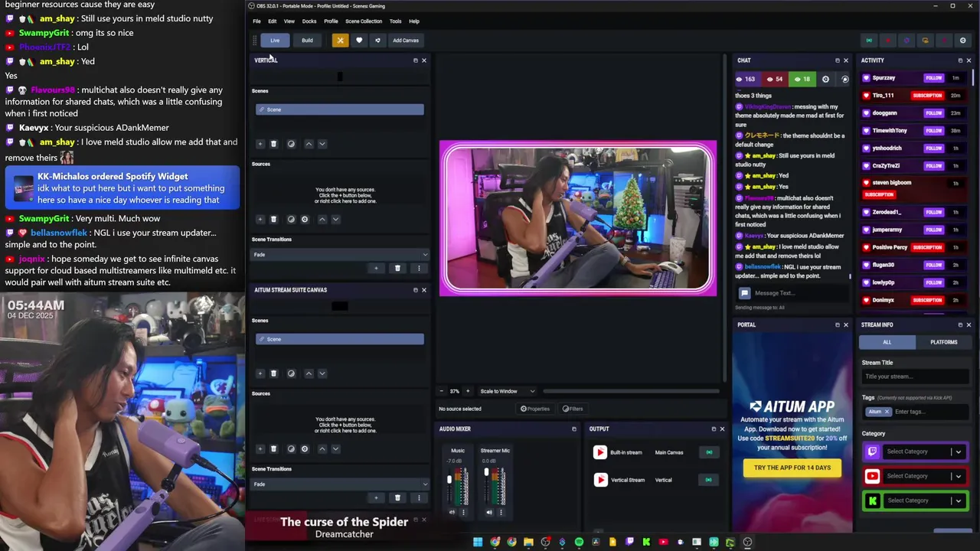Click FOLLOW badge next to Spurzzey
980x551 pixels.
point(933,78)
